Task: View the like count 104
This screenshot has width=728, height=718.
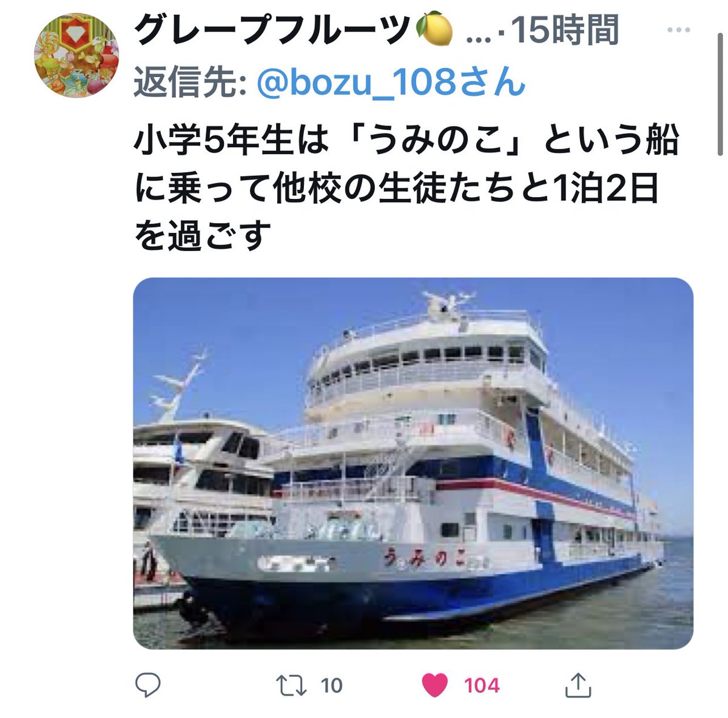Action: 482,686
